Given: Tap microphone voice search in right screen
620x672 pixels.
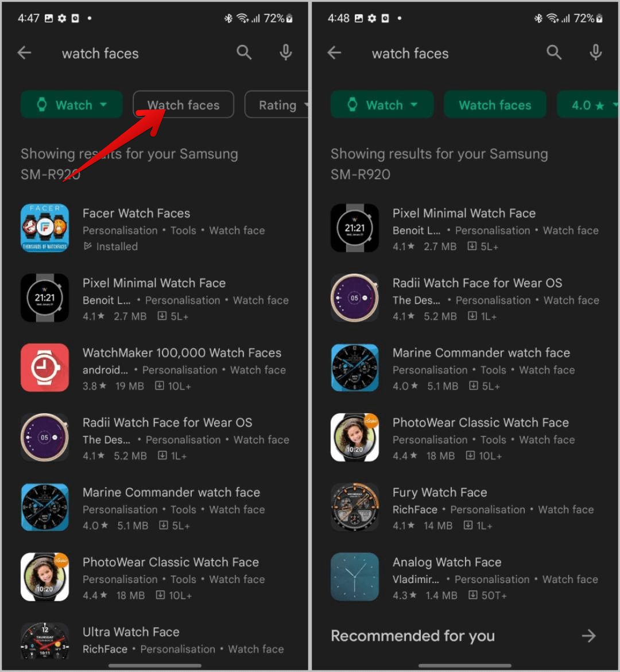Looking at the screenshot, I should [x=595, y=52].
